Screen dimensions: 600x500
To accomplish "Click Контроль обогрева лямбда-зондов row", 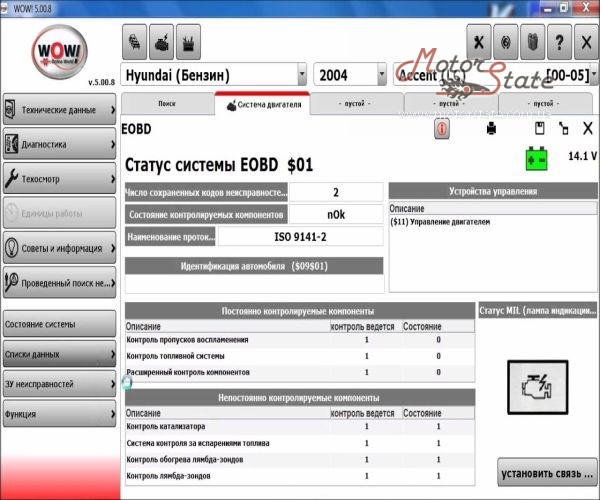I will 300,459.
